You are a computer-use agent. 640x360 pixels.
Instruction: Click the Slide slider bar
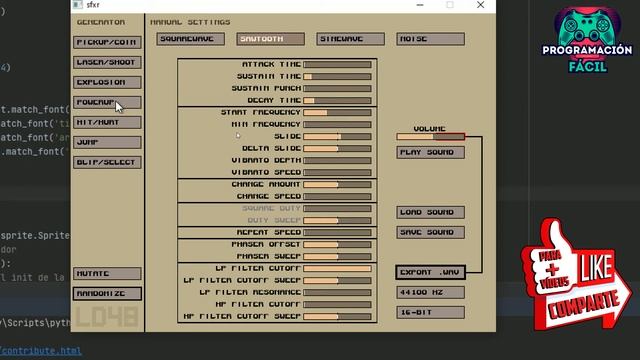click(338, 136)
